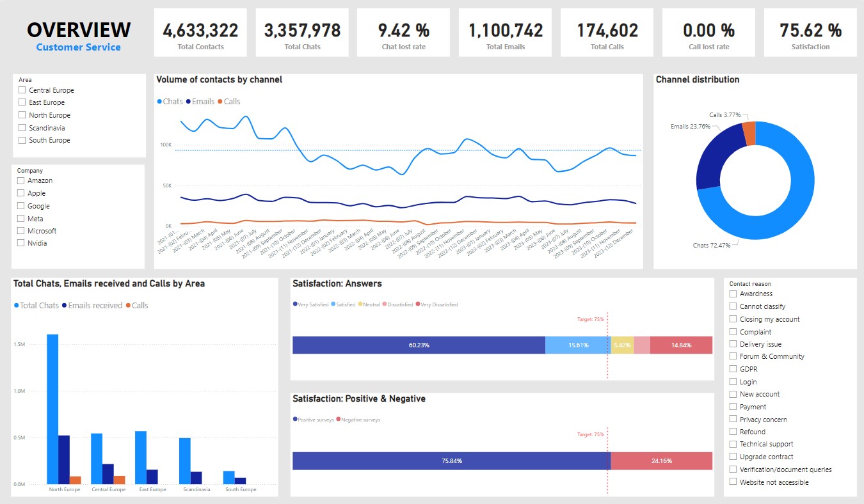Viewport: 864px width, 504px height.
Task: Toggle Verification/document queries checkbox
Action: click(x=733, y=469)
